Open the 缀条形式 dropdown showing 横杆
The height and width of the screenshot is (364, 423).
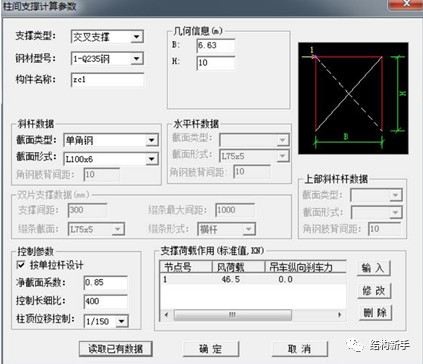click(226, 229)
